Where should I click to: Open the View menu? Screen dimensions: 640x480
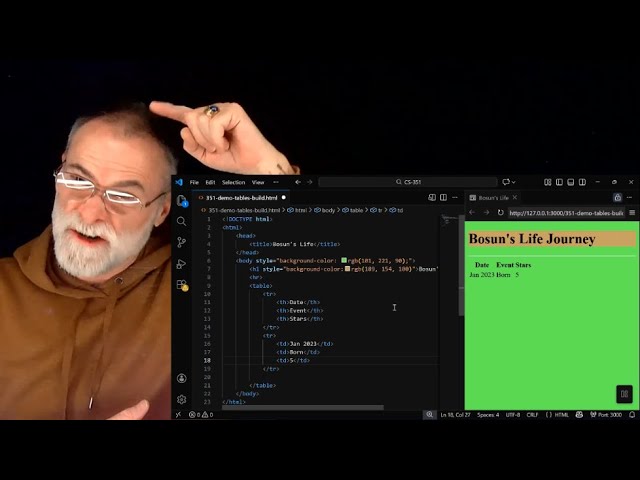pos(258,182)
